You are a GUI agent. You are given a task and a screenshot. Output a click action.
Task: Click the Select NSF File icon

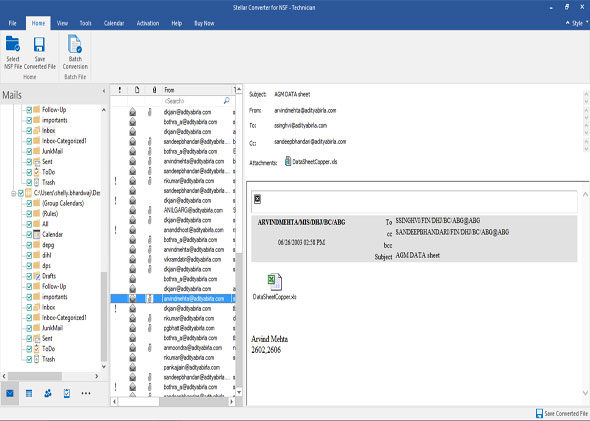tap(13, 45)
